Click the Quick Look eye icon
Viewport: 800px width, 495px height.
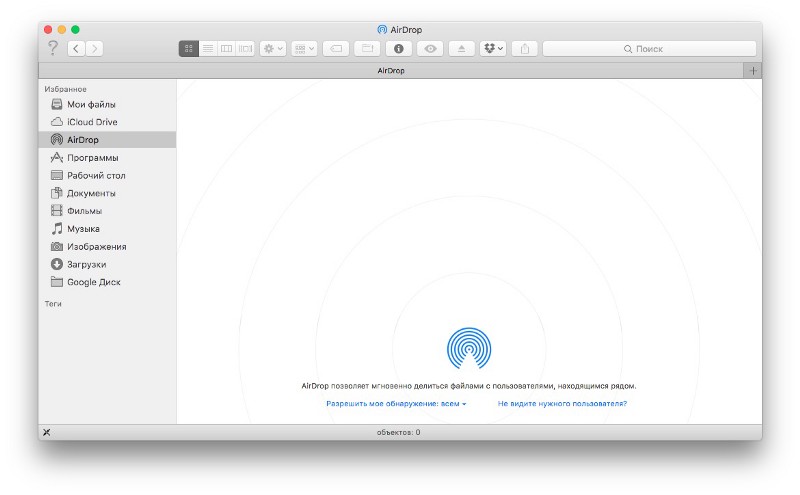coord(430,48)
